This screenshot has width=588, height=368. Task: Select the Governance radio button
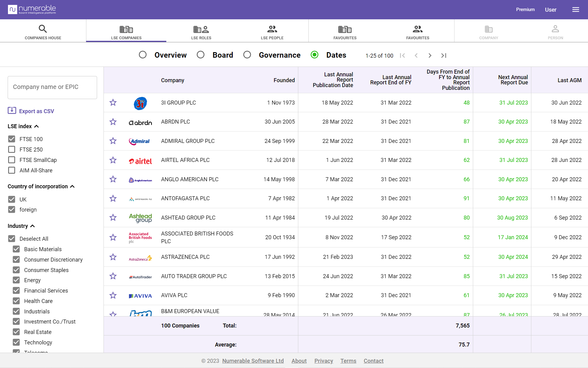[x=247, y=55]
